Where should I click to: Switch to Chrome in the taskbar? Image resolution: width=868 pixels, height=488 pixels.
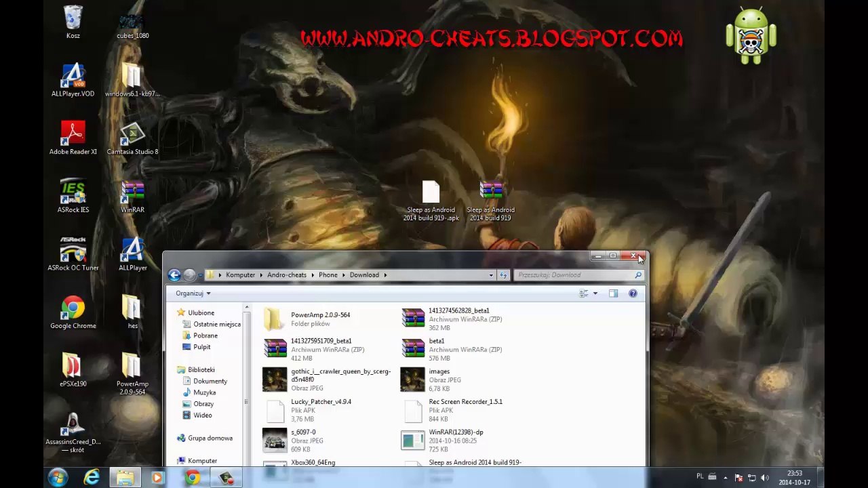(193, 478)
